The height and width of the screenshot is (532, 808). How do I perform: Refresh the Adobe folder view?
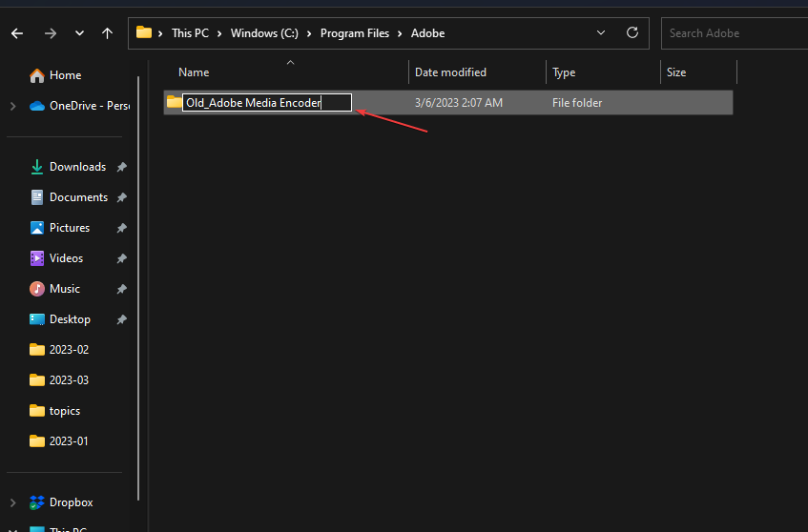point(632,32)
